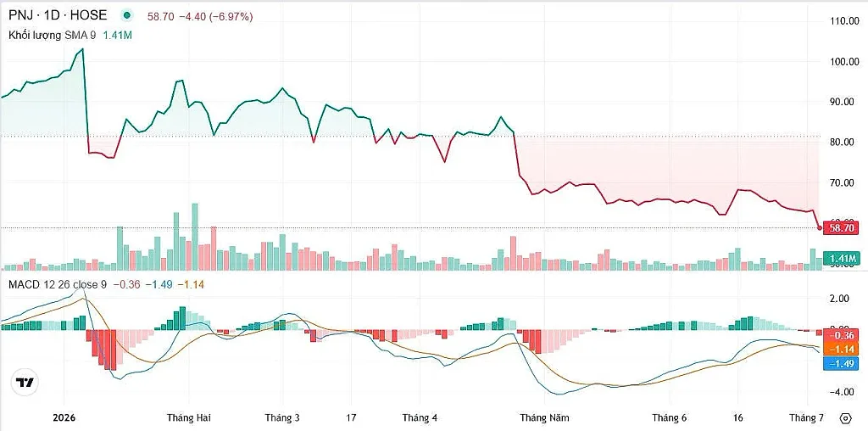Click the TradingView logo icon
The width and height of the screenshot is (868, 431).
point(25,383)
